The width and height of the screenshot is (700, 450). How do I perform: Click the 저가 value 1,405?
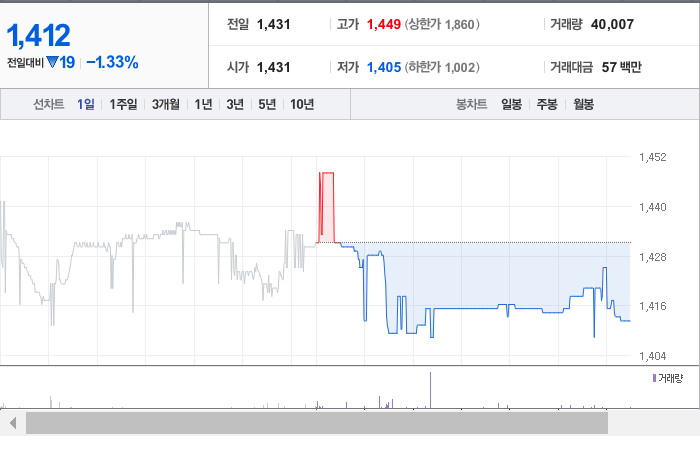pos(384,67)
